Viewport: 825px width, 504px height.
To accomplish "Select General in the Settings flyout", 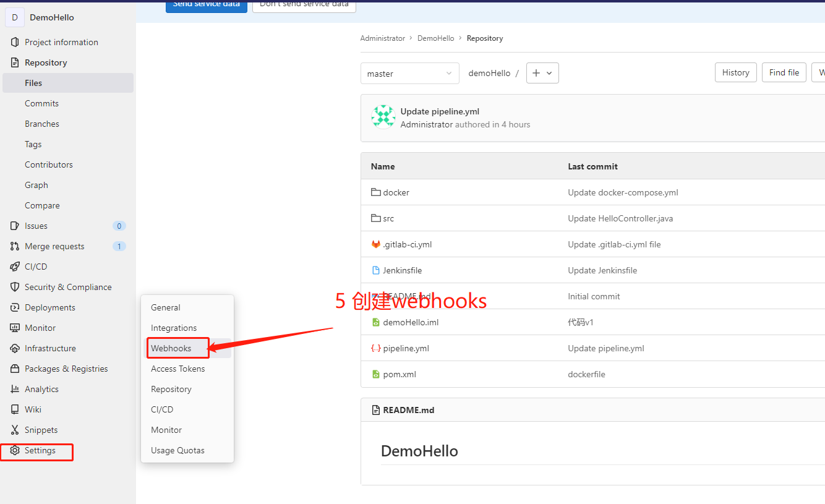I will [x=166, y=307].
